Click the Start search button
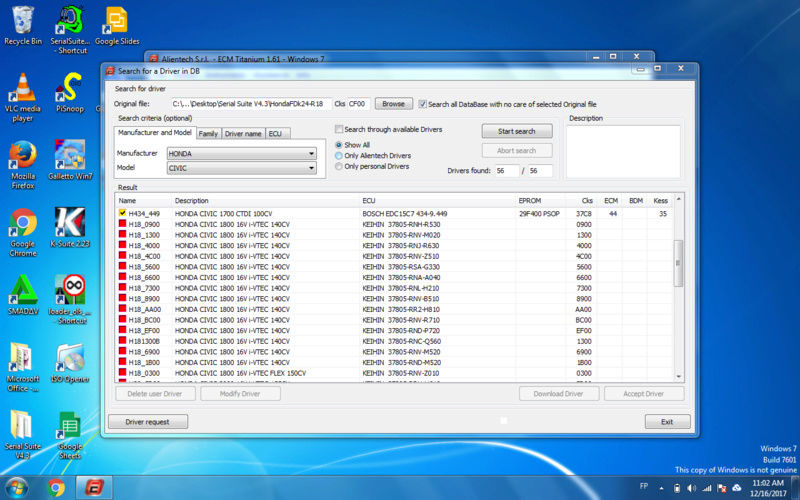The height and width of the screenshot is (500, 800). click(517, 131)
